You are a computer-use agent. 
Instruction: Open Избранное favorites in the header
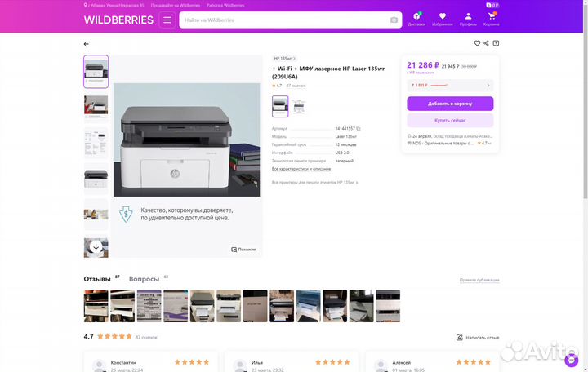point(442,19)
